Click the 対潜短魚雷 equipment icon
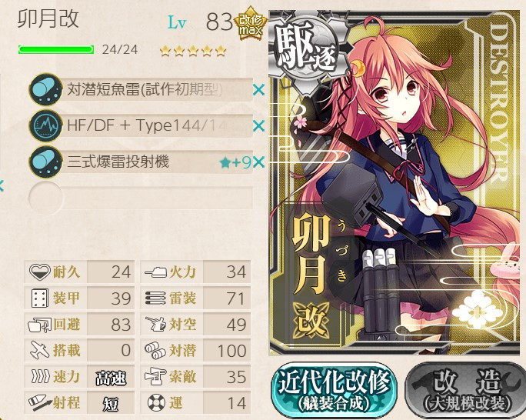 coord(45,89)
